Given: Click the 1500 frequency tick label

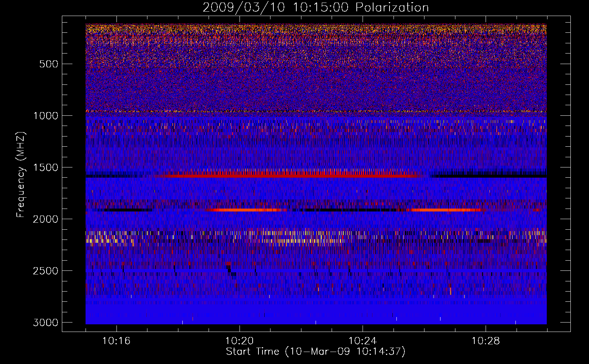Looking at the screenshot, I should tap(46, 167).
